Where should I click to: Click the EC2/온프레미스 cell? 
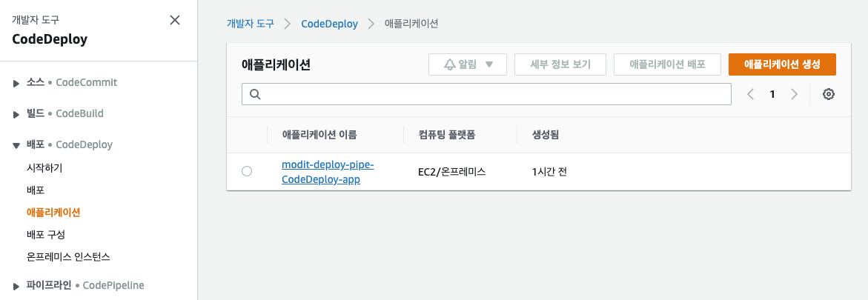[451, 172]
